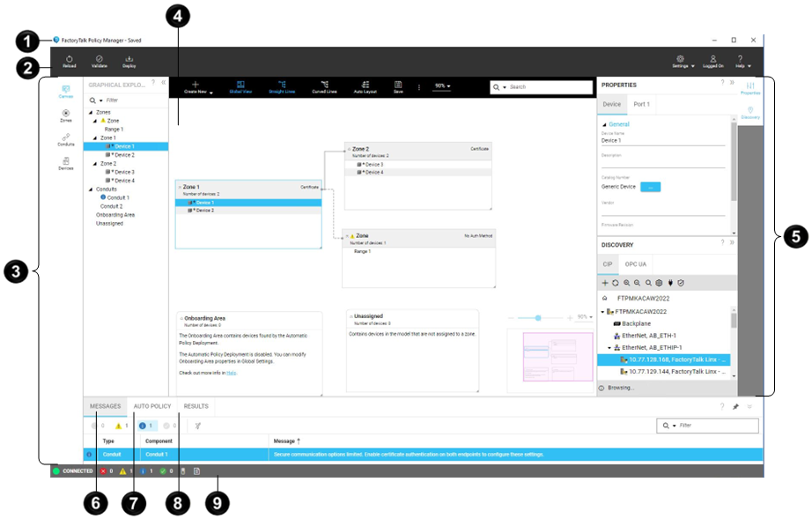Switch to Canvas view in the sidebar
This screenshot has width=812, height=519.
(66, 92)
